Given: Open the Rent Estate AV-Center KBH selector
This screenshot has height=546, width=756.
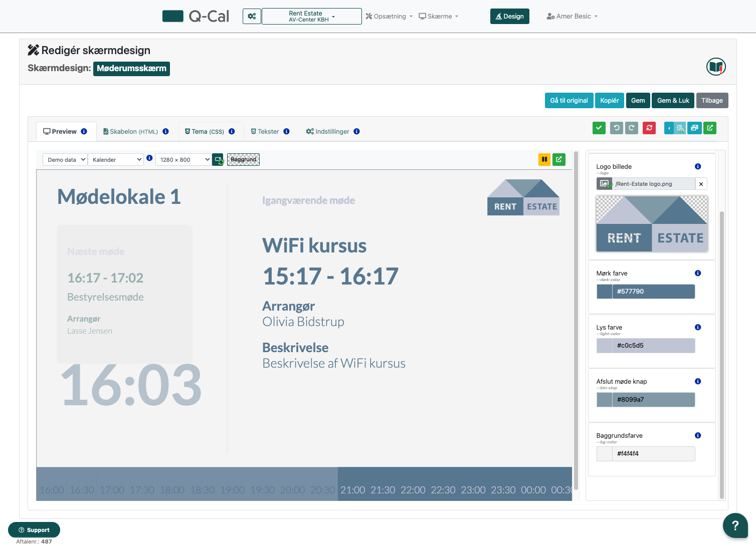Looking at the screenshot, I should pyautogui.click(x=311, y=16).
